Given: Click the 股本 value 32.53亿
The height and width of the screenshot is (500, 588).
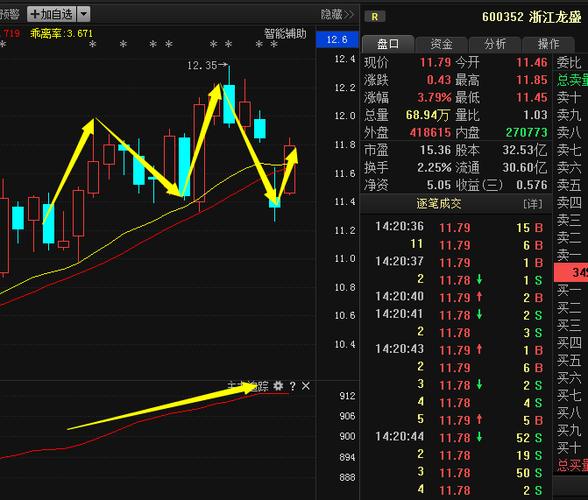Looking at the screenshot, I should tap(525, 150).
